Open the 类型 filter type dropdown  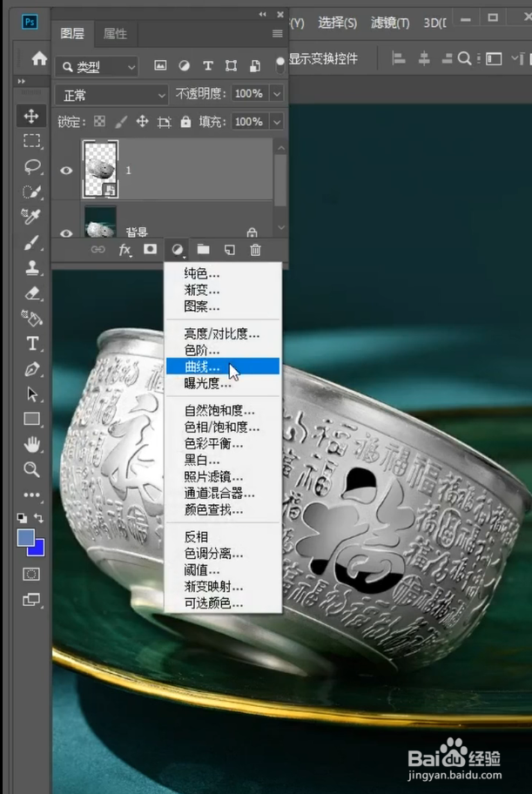pos(97,66)
